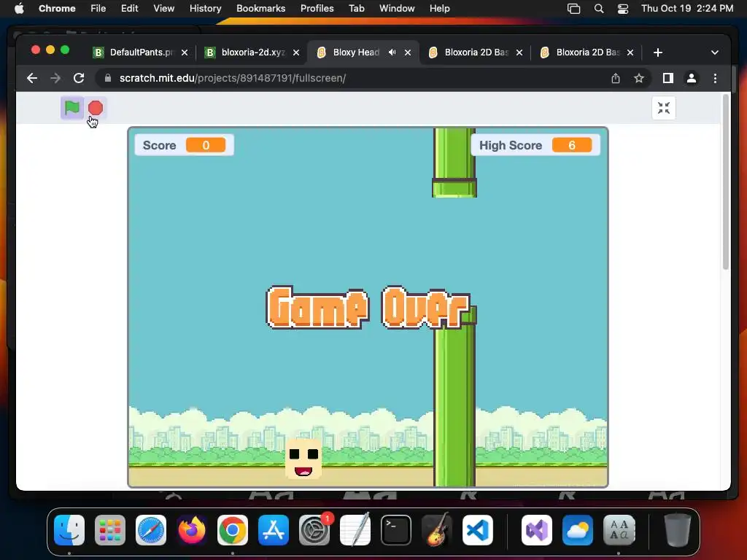Close the first Bloxoria 2D Bas tab

tap(519, 52)
